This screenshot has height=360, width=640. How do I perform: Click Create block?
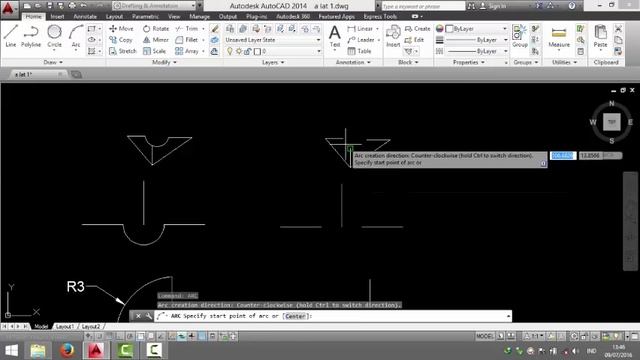tap(418, 29)
